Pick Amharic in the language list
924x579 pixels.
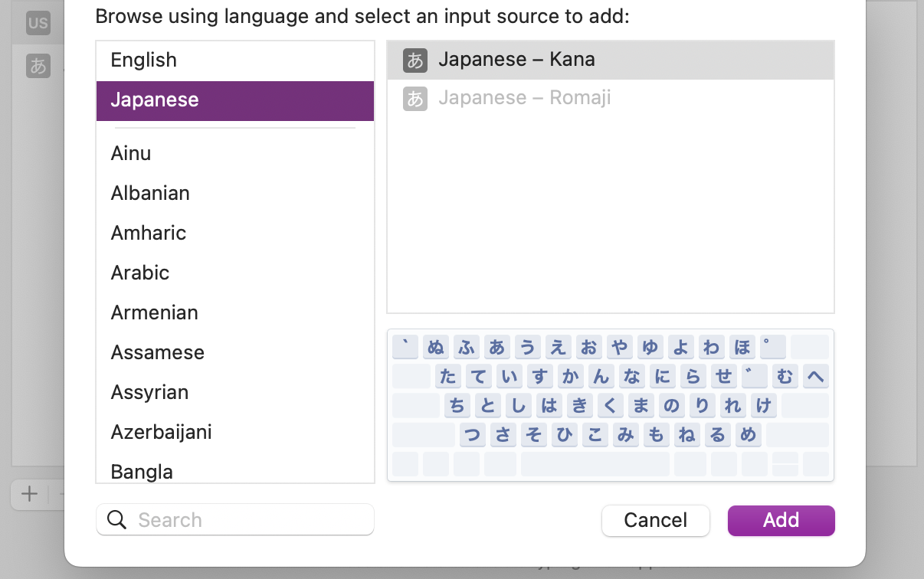pyautogui.click(x=149, y=233)
